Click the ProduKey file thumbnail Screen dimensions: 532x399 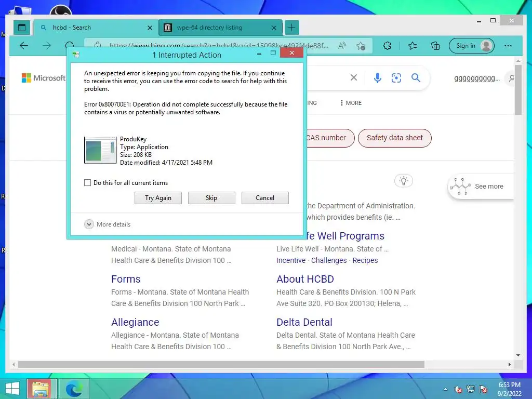[x=100, y=150]
